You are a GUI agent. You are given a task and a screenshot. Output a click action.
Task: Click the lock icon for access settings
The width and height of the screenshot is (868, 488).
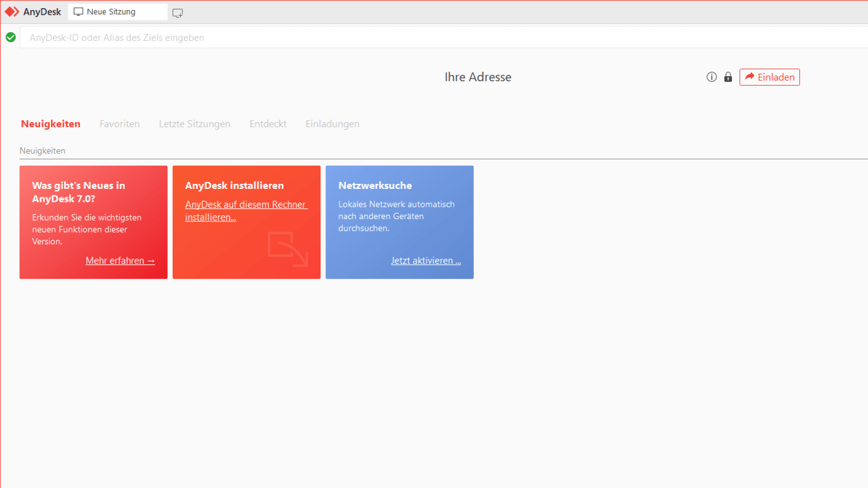coord(728,77)
